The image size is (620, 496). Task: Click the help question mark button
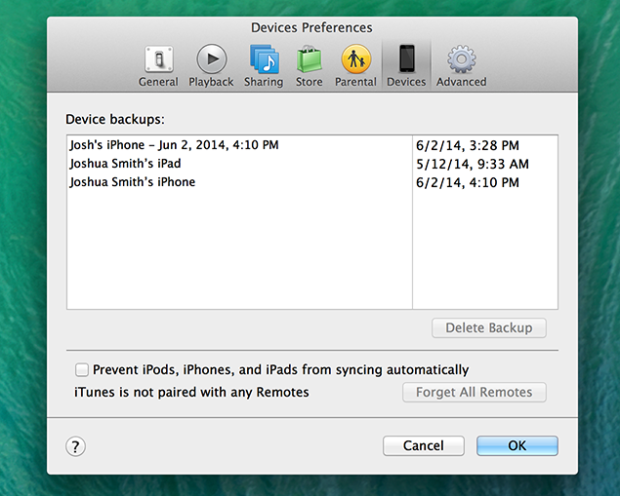(x=76, y=446)
